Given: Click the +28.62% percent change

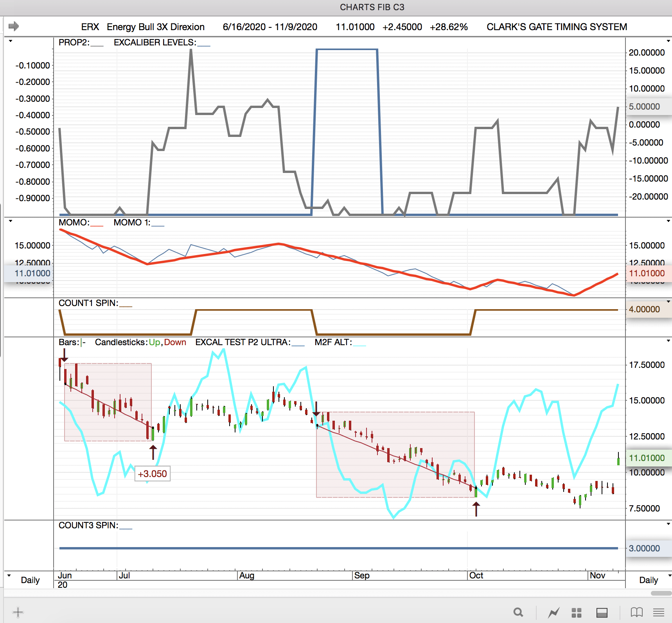Looking at the screenshot, I should [449, 27].
